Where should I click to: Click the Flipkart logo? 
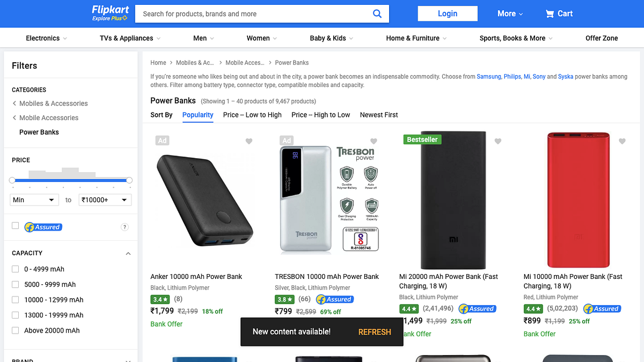109,13
